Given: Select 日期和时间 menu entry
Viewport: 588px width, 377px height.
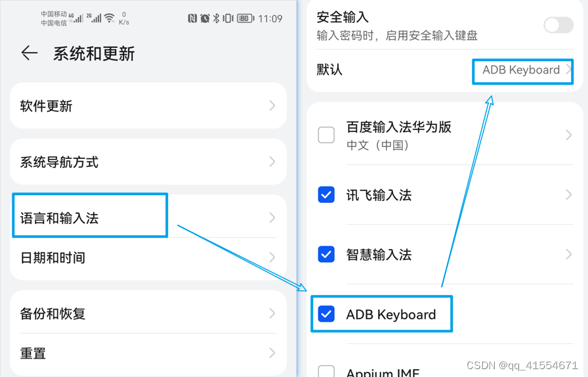Looking at the screenshot, I should (x=148, y=258).
